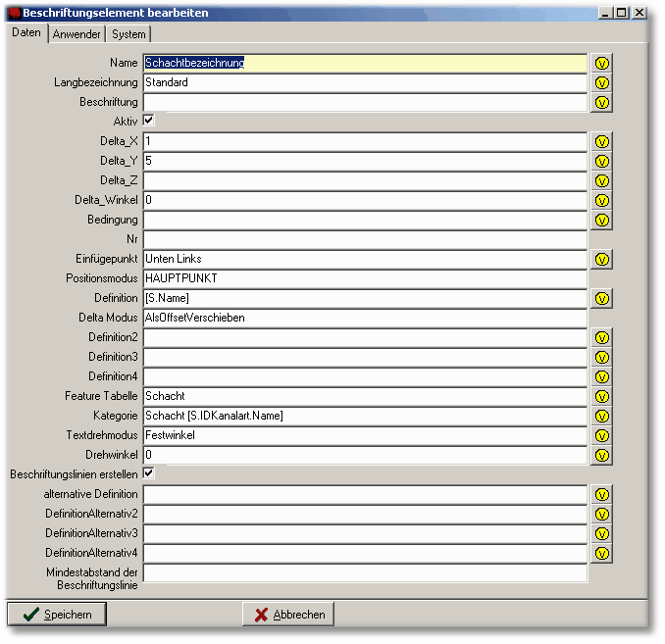Click into the Positionsmodus input field
The width and height of the screenshot is (665, 644).
click(364, 278)
